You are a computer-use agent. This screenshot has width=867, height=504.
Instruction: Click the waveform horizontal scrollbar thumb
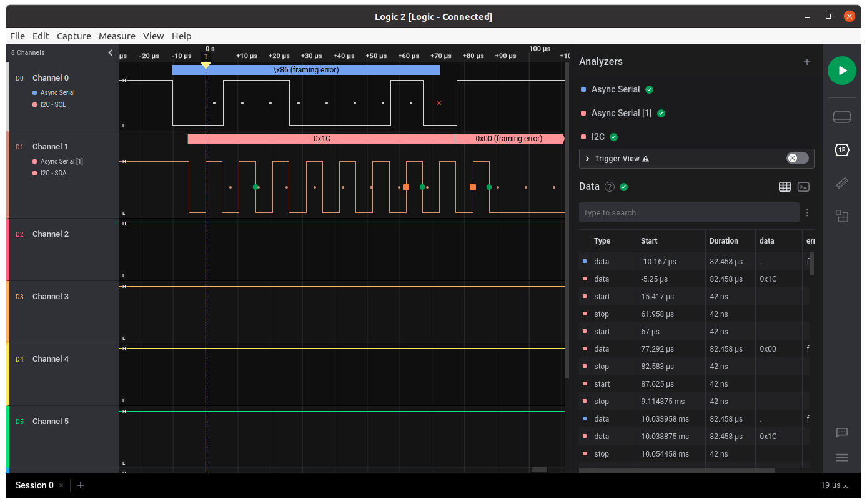[539, 470]
